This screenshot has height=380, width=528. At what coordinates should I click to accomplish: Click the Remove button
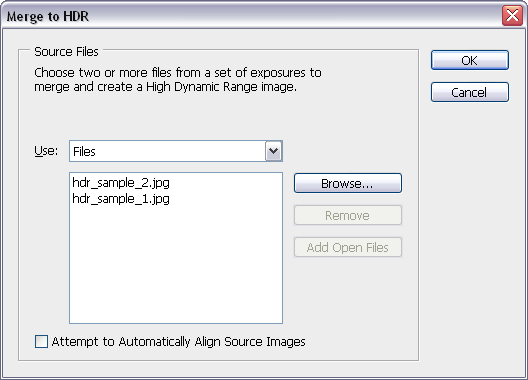[348, 215]
